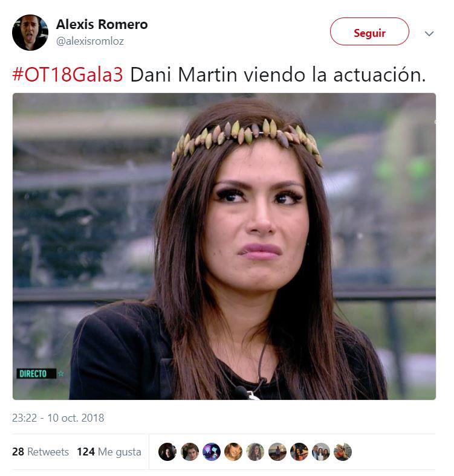View the 124 Me gusta list
The image size is (454, 476).
point(109,452)
